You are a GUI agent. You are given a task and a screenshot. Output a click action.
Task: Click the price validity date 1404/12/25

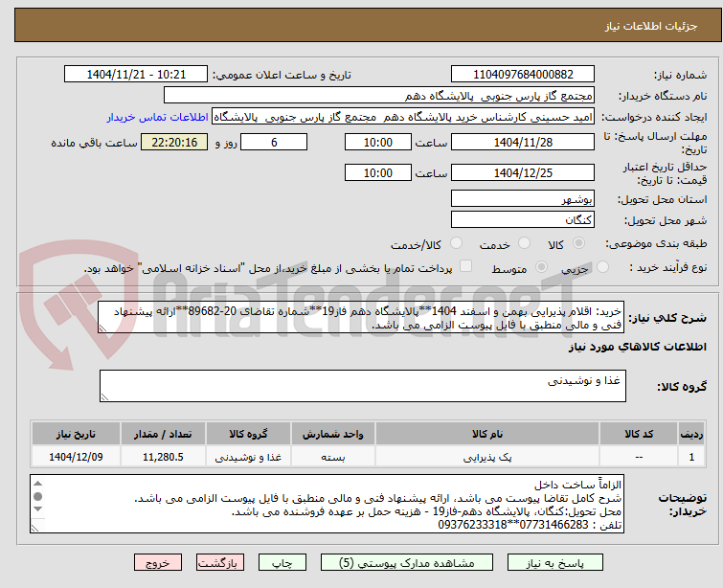coord(523,172)
